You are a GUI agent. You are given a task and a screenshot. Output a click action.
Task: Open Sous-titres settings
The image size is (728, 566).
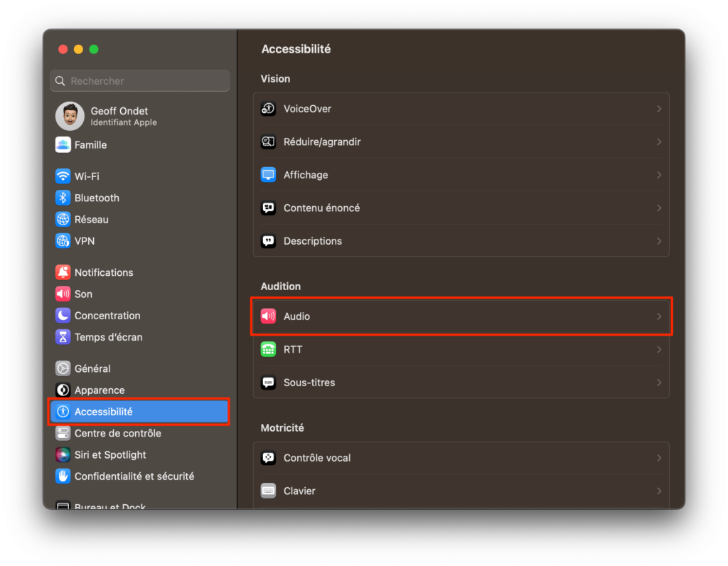click(x=461, y=383)
